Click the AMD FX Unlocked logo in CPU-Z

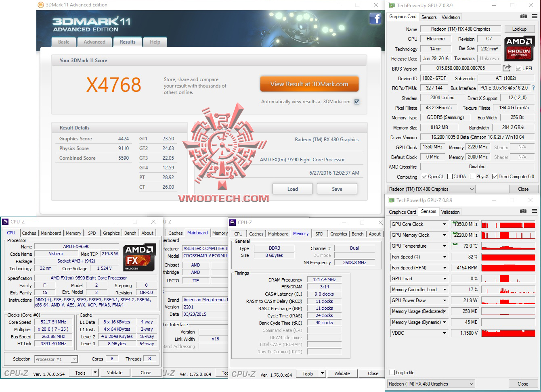pos(140,257)
